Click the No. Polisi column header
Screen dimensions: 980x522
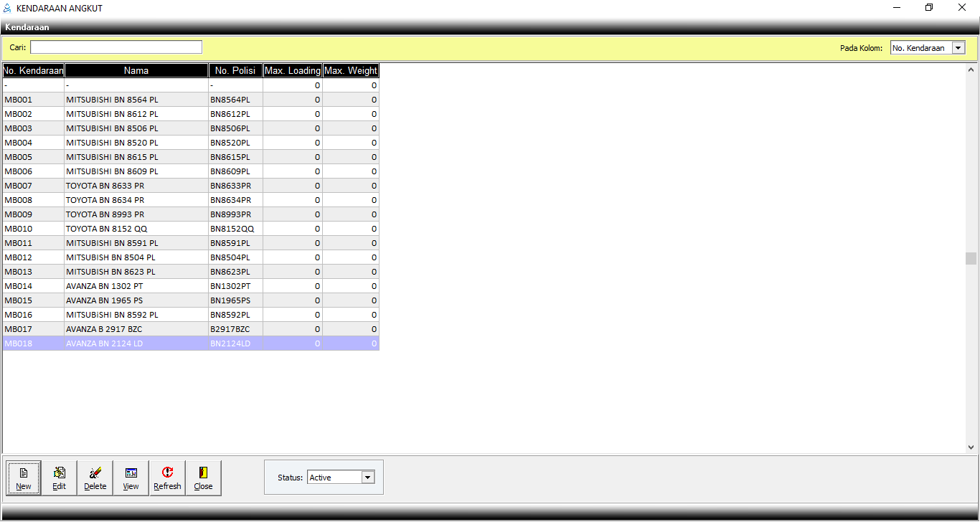coord(235,70)
